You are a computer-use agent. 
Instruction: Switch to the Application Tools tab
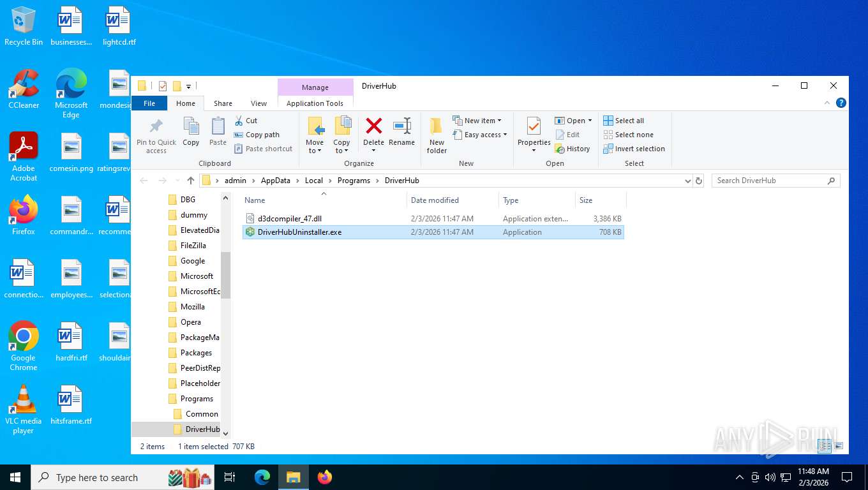point(315,103)
